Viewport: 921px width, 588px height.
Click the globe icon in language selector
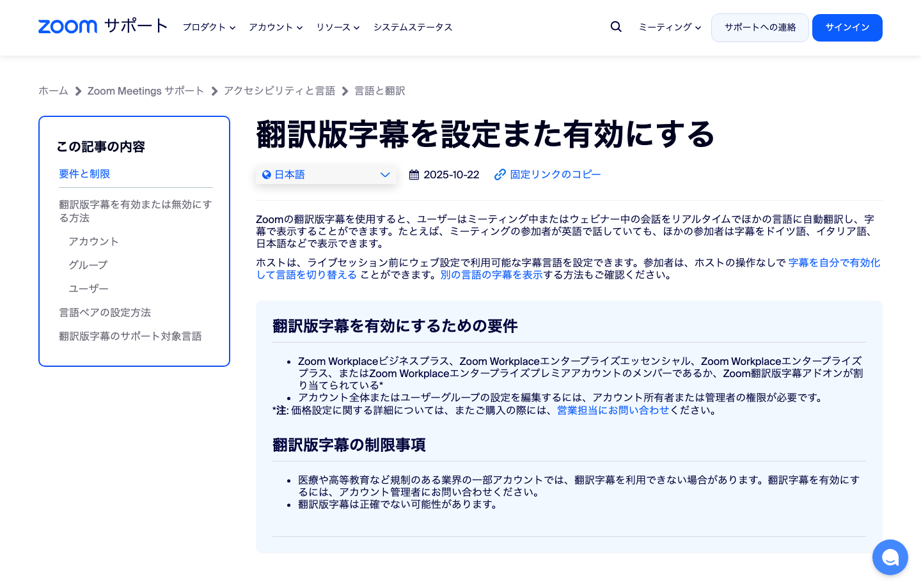tap(267, 174)
